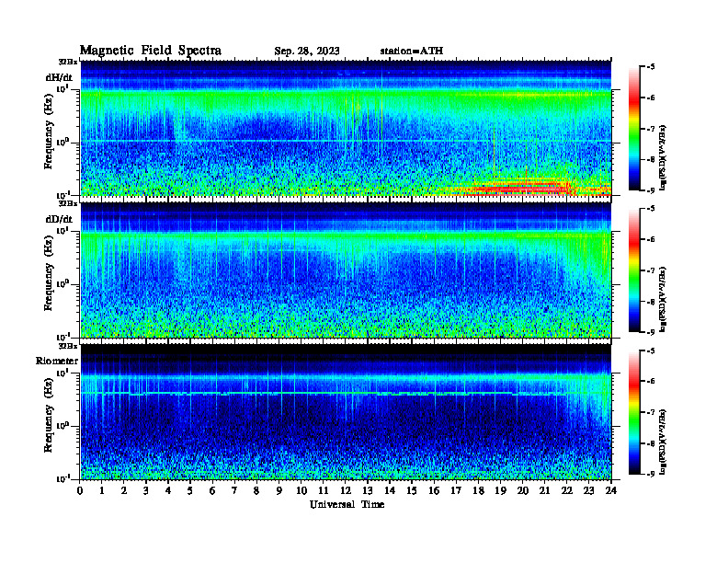Click the x-axis tick label "21"

click(544, 490)
